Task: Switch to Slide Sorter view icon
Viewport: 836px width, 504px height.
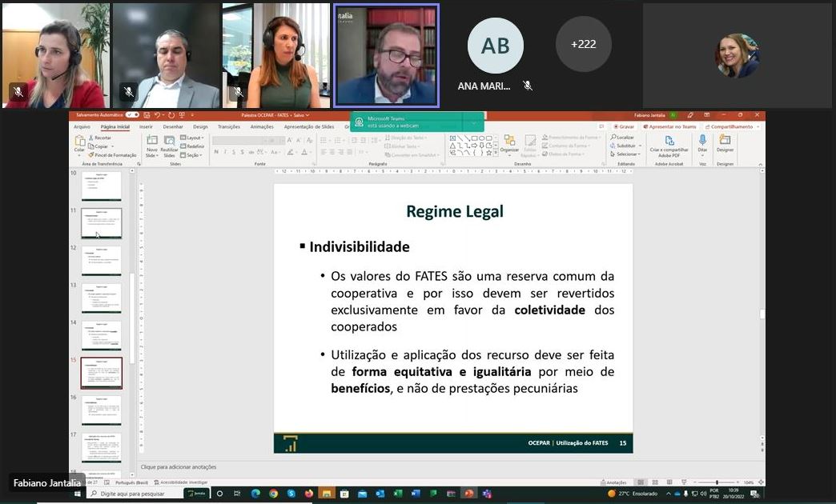Action: pos(655,482)
